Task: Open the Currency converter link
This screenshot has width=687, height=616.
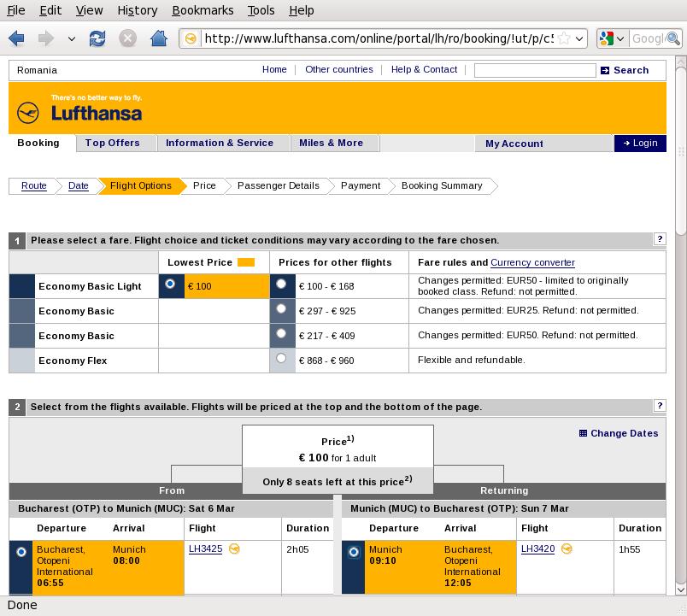Action: click(532, 262)
